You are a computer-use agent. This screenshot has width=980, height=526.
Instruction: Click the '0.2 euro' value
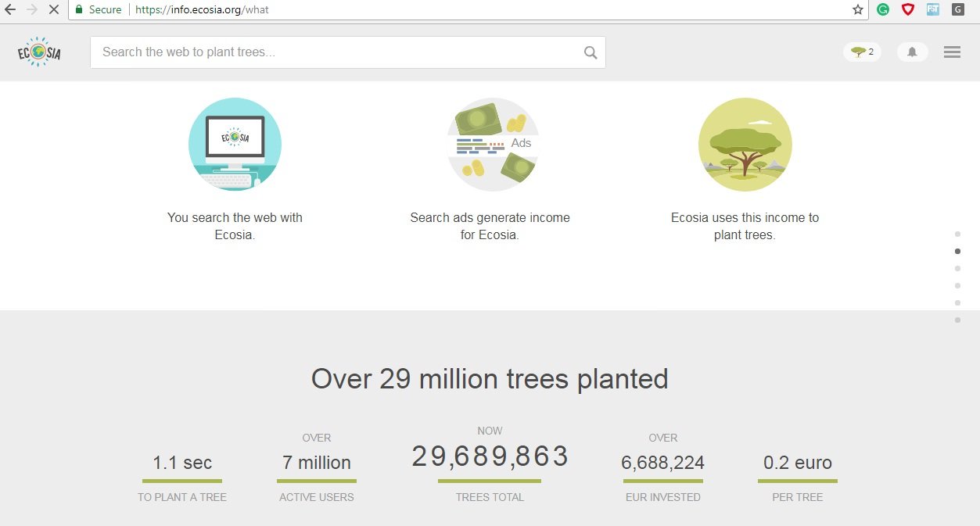[798, 463]
